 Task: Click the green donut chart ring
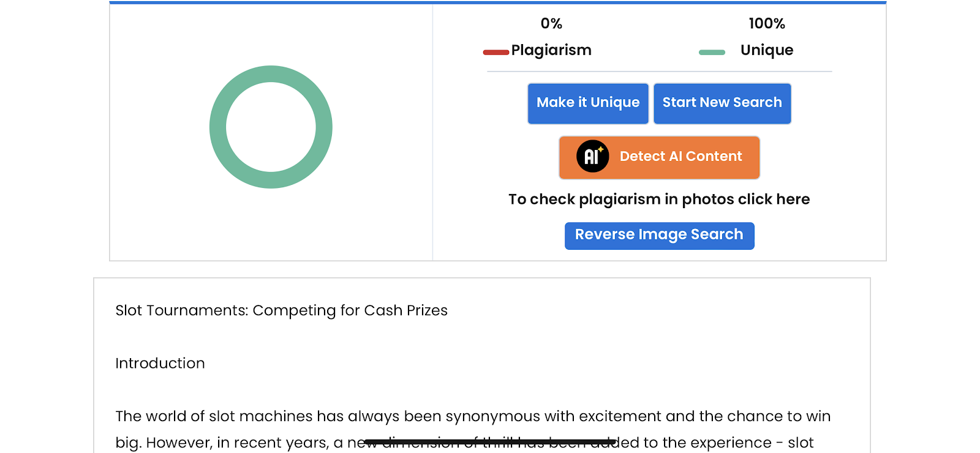[x=219, y=127]
